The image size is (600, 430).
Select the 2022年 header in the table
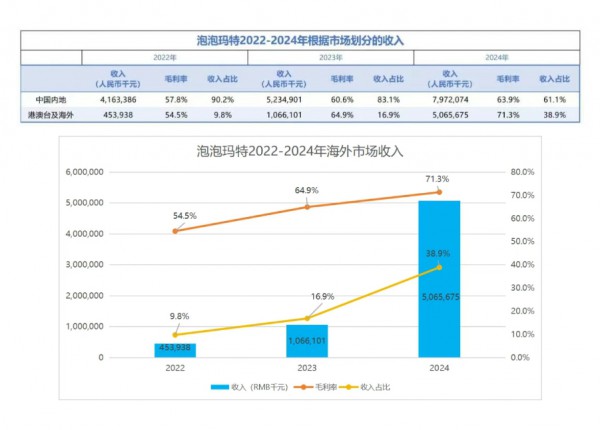[165, 57]
